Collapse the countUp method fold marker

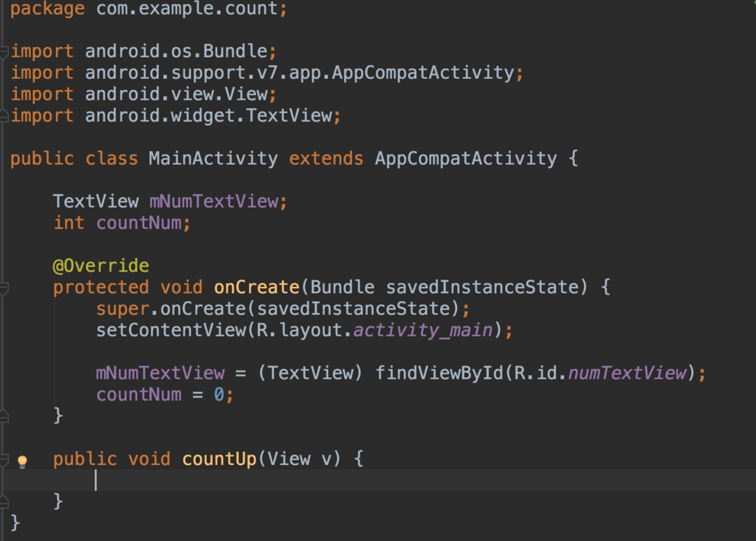4,460
